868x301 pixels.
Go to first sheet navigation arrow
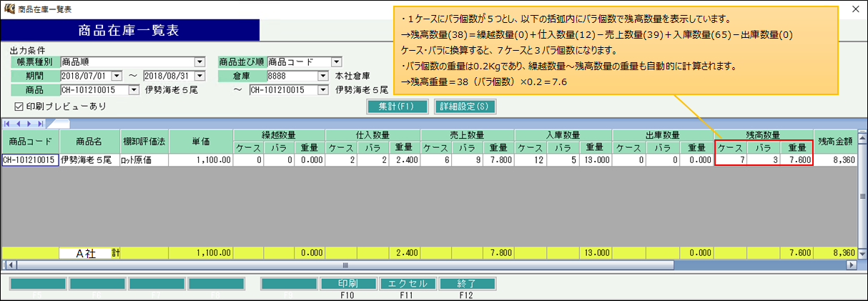[x=7, y=124]
